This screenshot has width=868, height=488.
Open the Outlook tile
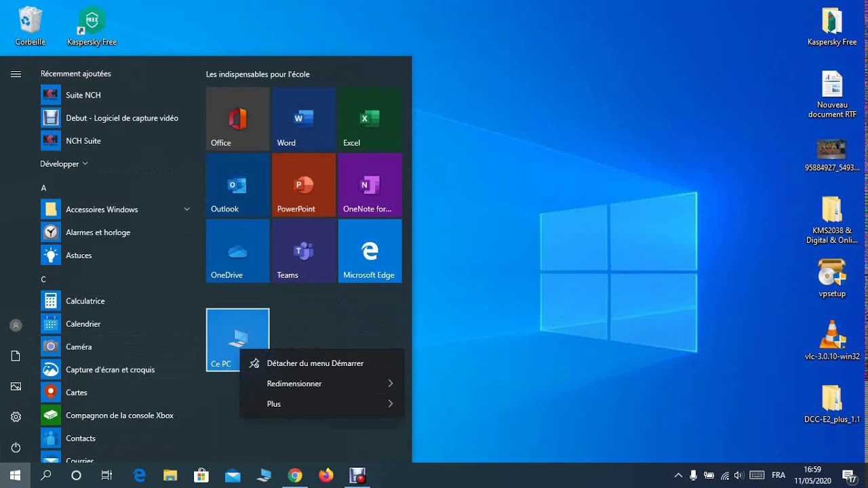[x=237, y=185]
